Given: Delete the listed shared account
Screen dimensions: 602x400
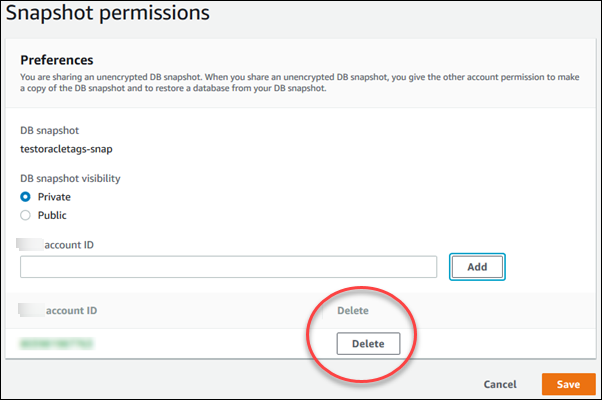Looking at the screenshot, I should click(368, 343).
